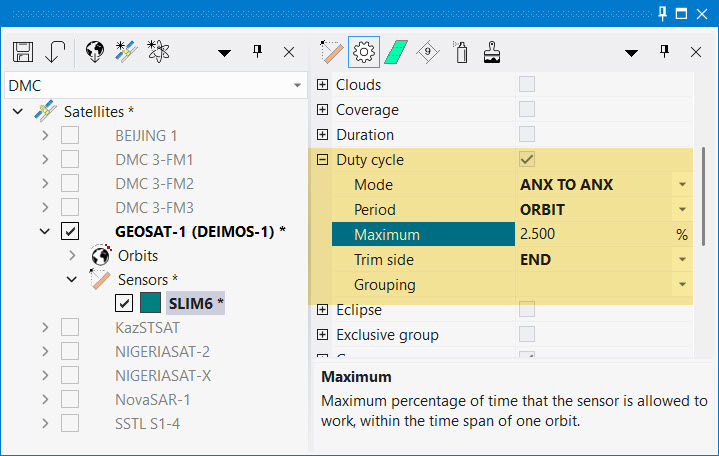719x456 pixels.
Task: Click the paint brush icon
Action: 492,51
